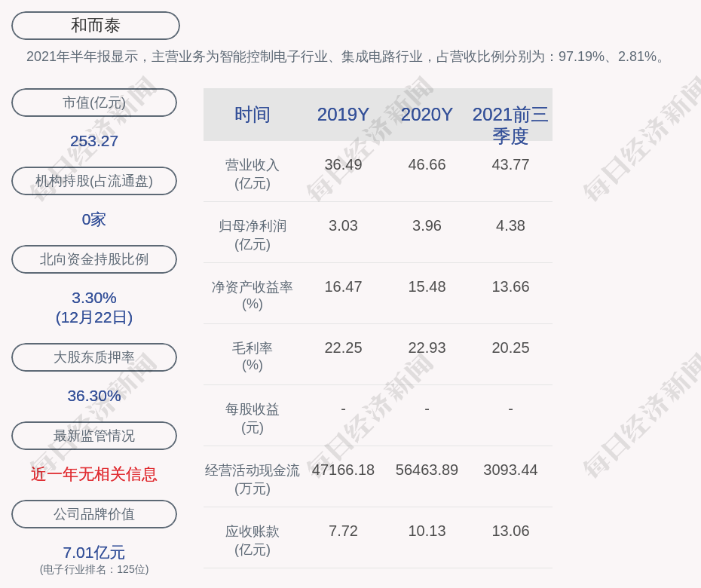Viewport: 701px width, 588px height.
Task: Click the 7.01亿元 brand value
Action: pyautogui.click(x=94, y=553)
